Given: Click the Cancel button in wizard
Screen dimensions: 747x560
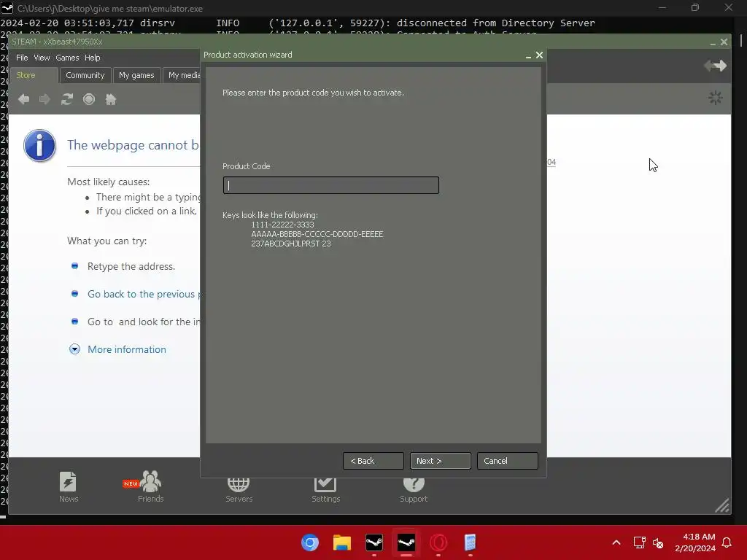Looking at the screenshot, I should [508, 461].
